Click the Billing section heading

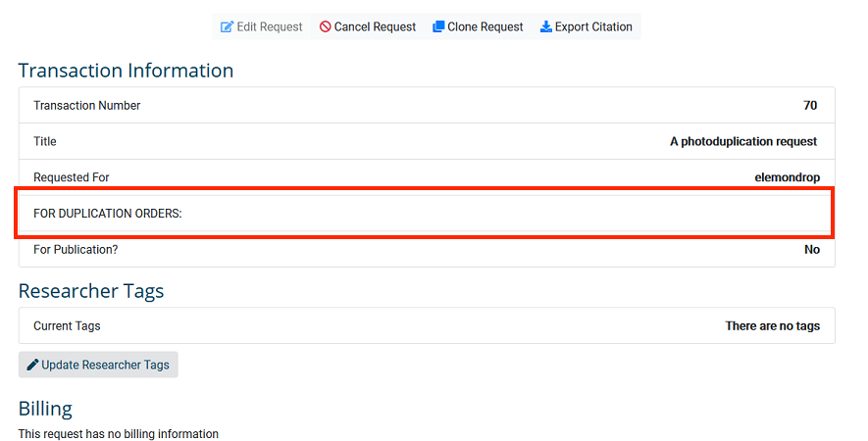pos(45,409)
